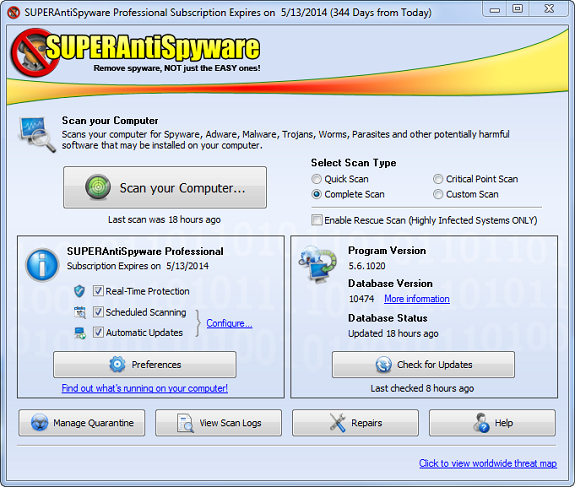The height and width of the screenshot is (487, 575).
Task: Click the Select Scan Type heading
Action: 354,162
